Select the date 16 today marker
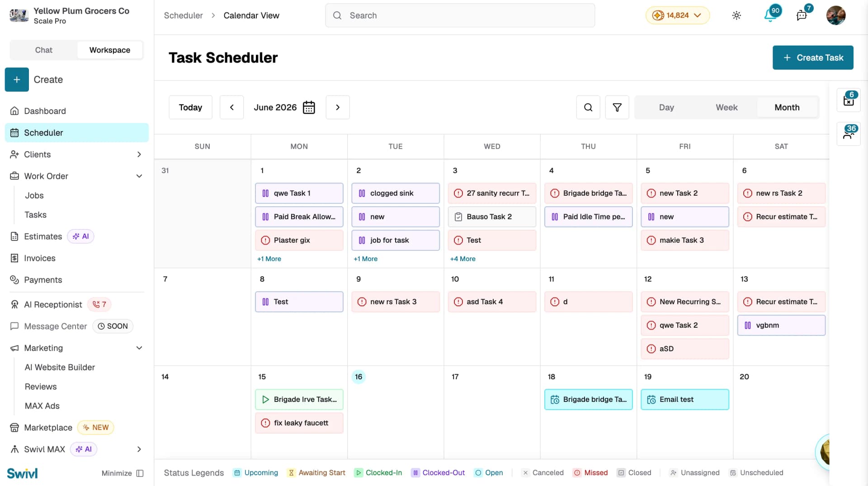Screen dimensions: 868x486 coord(359,377)
